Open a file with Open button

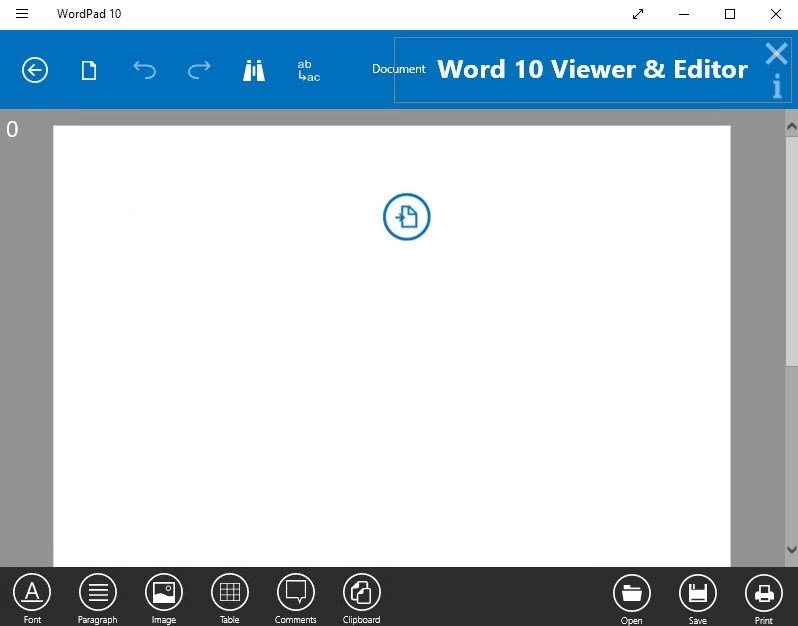point(632,599)
